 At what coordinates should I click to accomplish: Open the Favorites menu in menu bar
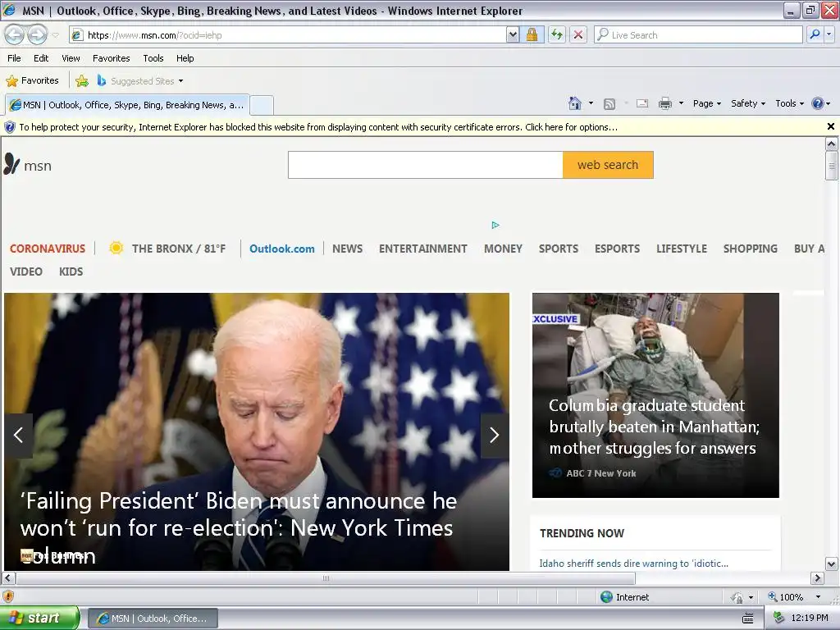(x=111, y=58)
